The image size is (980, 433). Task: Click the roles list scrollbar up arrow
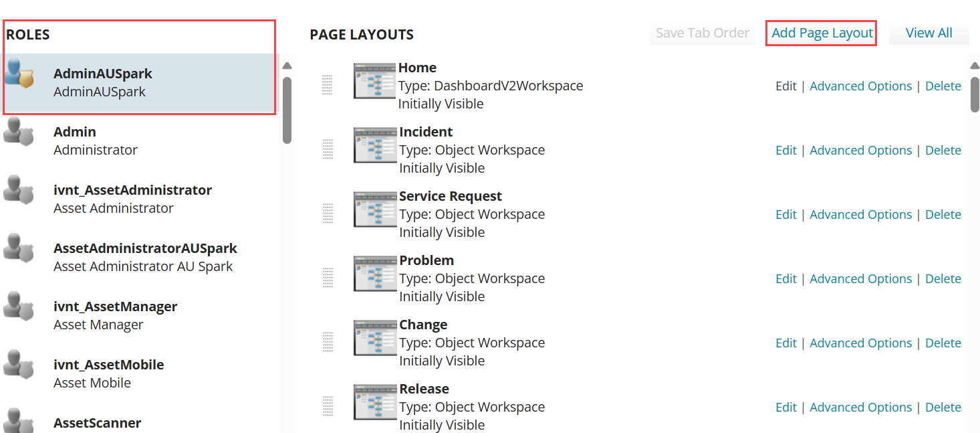pos(287,66)
